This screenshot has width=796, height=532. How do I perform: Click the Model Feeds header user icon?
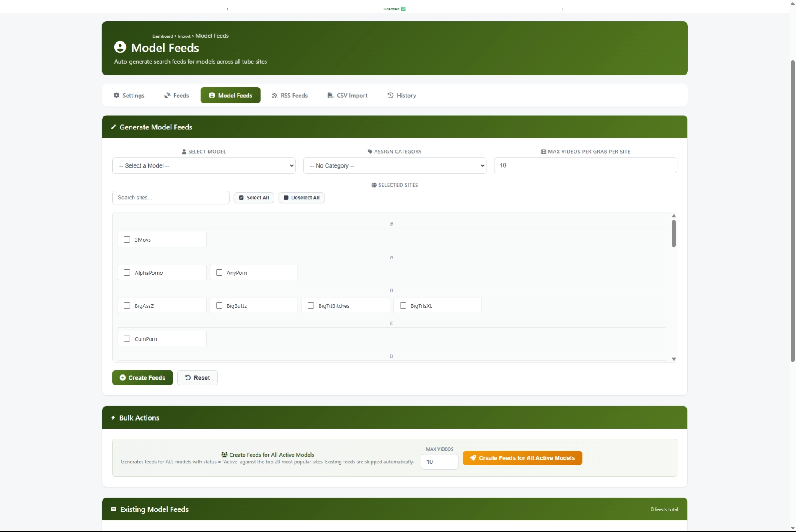120,47
